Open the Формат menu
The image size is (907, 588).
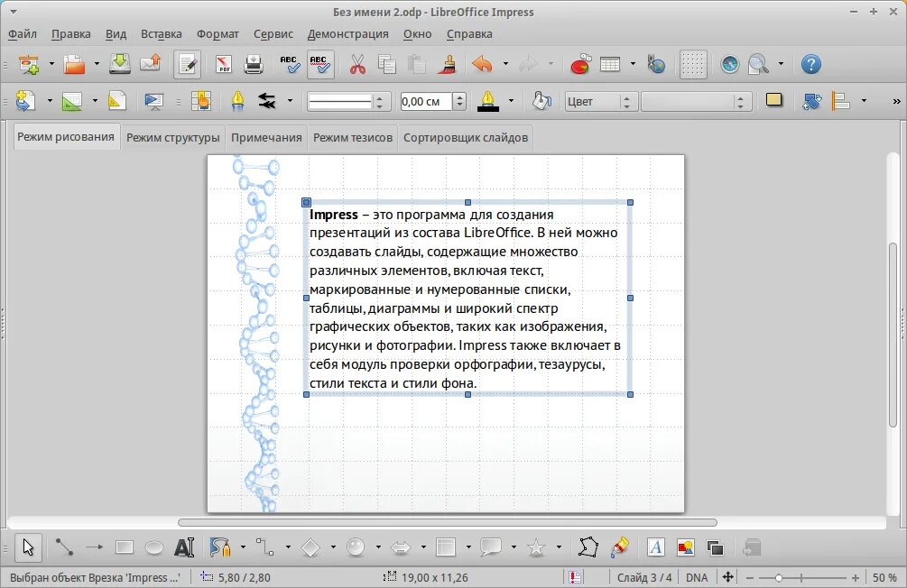(217, 34)
